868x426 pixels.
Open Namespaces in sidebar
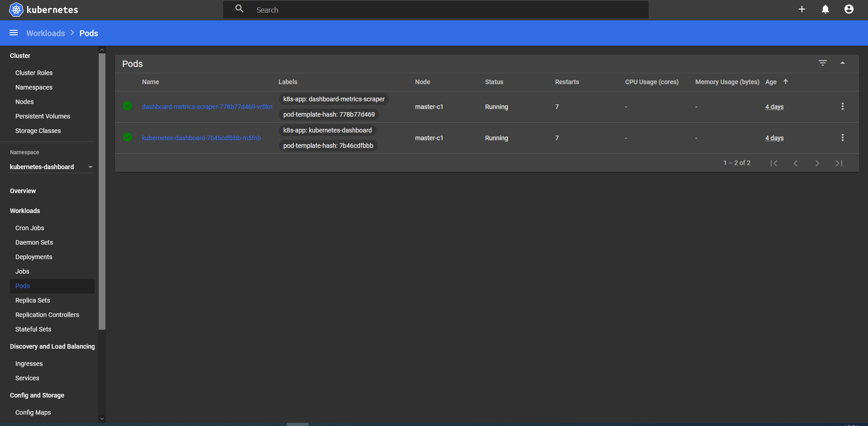(34, 87)
